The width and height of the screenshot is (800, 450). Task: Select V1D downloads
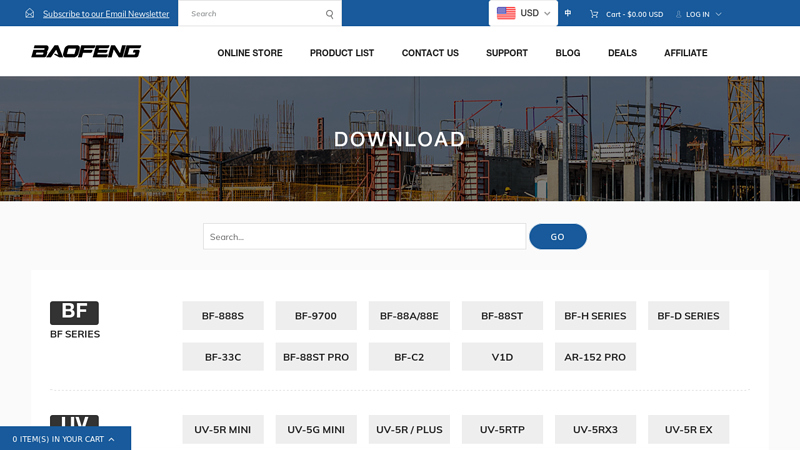coord(502,357)
